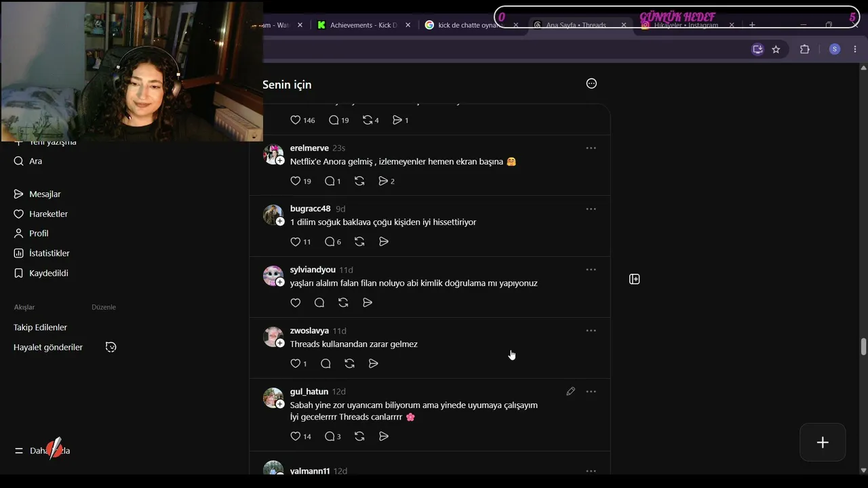Screen dimensions: 868x488
Task: Switch to the Achievements - Kick tab
Action: tap(363, 25)
